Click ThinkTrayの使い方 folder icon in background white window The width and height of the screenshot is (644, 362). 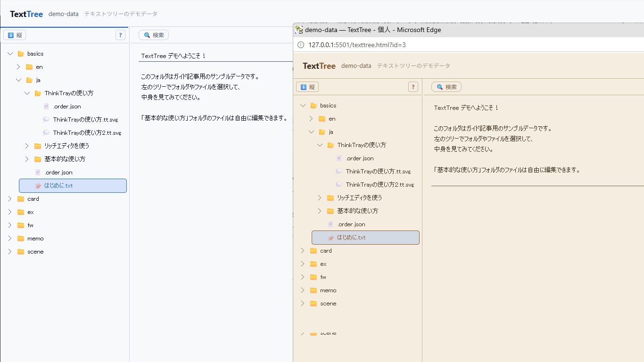coord(38,93)
